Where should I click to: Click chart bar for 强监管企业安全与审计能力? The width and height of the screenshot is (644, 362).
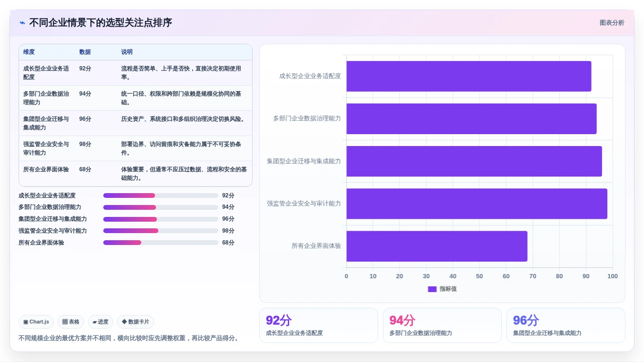(477, 204)
